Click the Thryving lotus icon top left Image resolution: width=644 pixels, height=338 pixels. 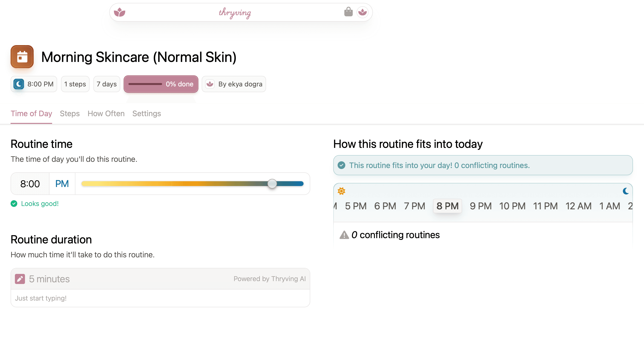coord(120,12)
